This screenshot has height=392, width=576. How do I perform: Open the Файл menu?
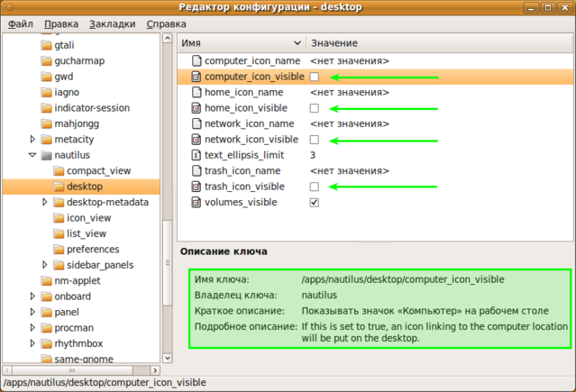pos(21,24)
